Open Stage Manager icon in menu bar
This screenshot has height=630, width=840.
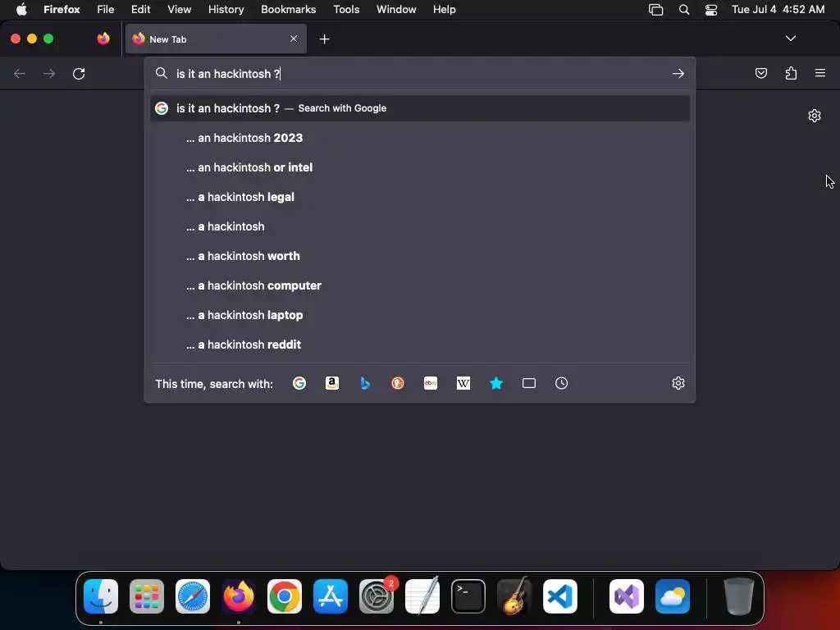pyautogui.click(x=655, y=9)
